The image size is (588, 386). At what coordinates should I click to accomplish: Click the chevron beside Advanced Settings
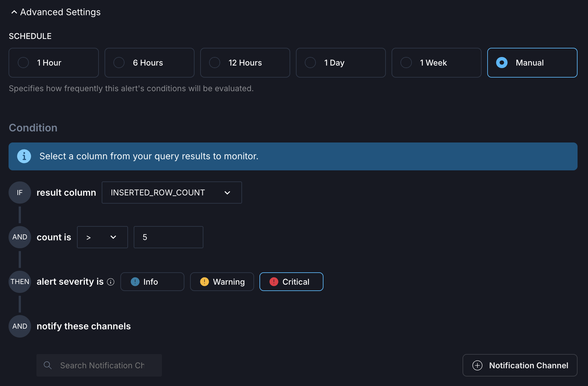pyautogui.click(x=14, y=12)
